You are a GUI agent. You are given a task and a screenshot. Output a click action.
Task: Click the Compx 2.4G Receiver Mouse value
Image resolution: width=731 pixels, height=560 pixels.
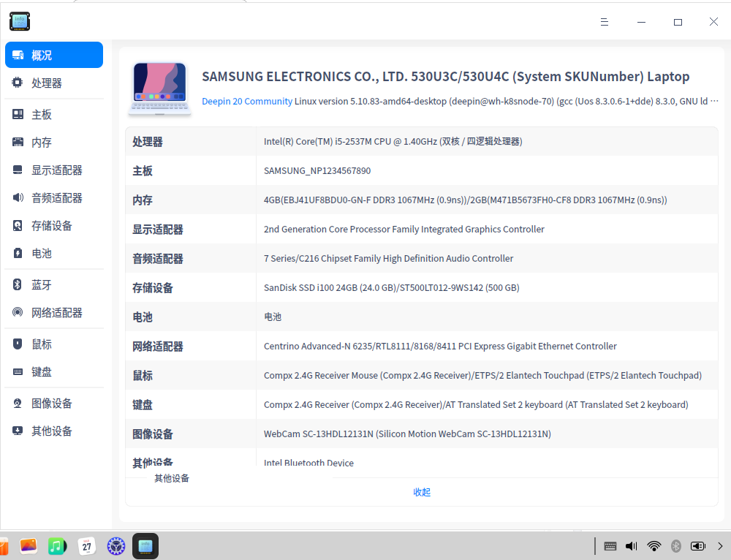tap(482, 375)
